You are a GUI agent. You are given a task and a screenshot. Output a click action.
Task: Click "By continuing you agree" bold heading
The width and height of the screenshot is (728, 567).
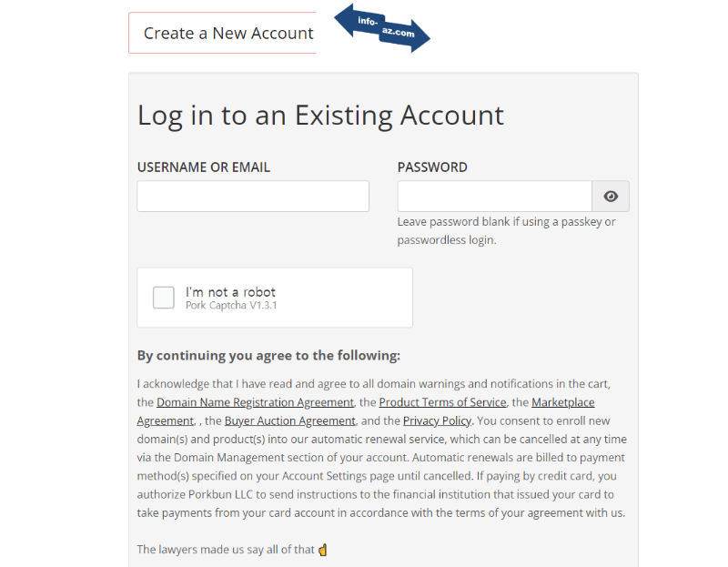point(268,356)
